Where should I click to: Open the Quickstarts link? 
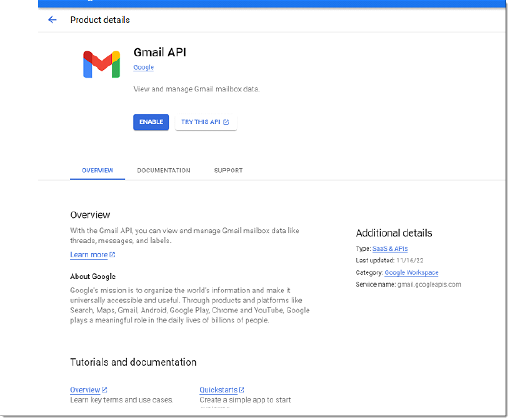(218, 390)
